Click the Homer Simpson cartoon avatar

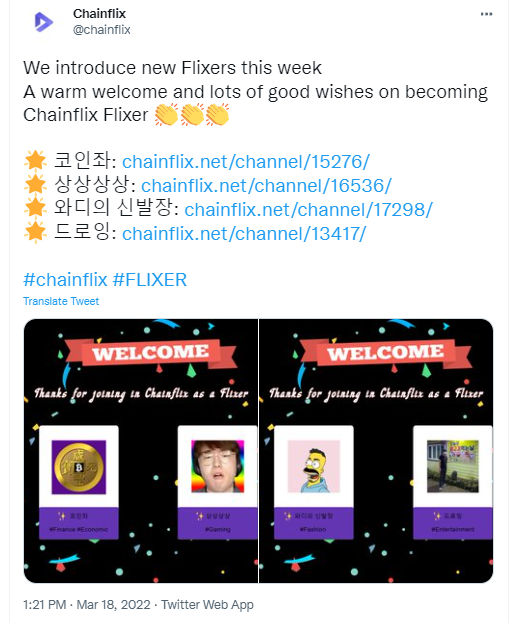[x=314, y=466]
